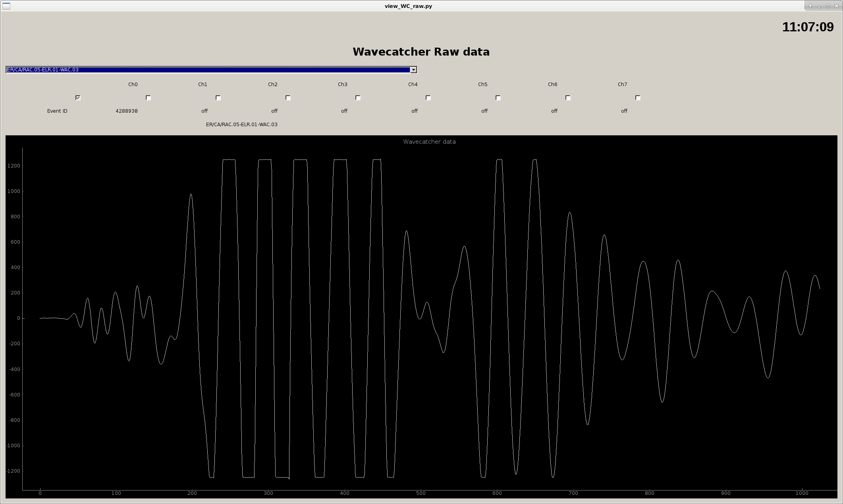Tick the checkbox between Ch2 and Ch3
Screen dimensions: 843x504
(288, 98)
